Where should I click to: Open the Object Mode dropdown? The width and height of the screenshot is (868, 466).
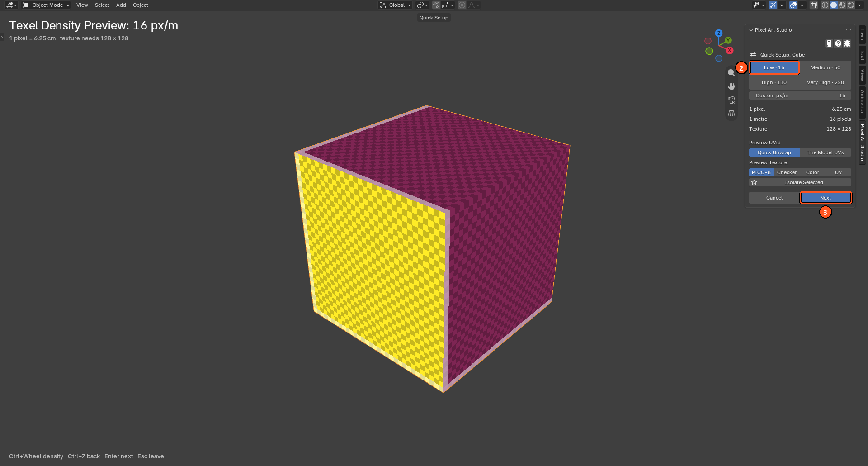coord(47,5)
